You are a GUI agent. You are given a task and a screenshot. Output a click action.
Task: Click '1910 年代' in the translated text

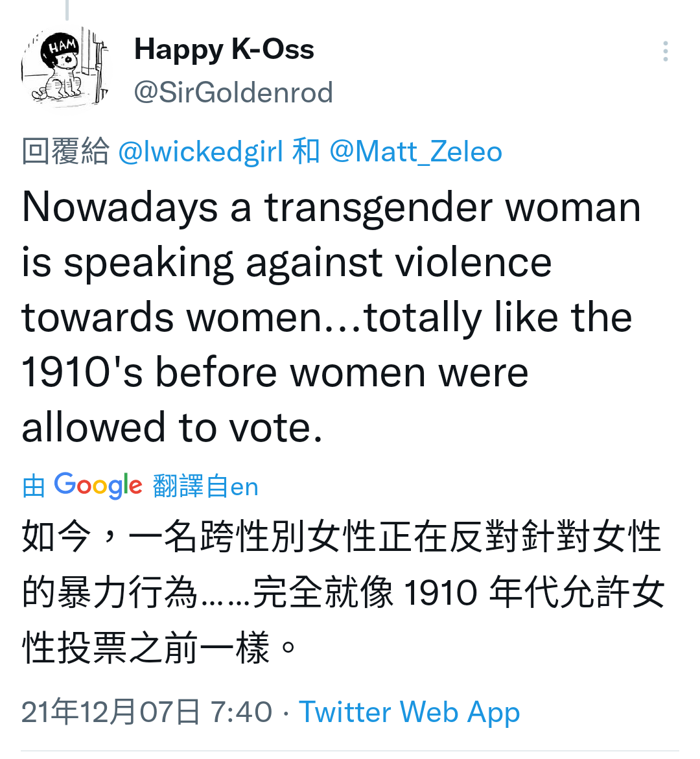pos(475,592)
